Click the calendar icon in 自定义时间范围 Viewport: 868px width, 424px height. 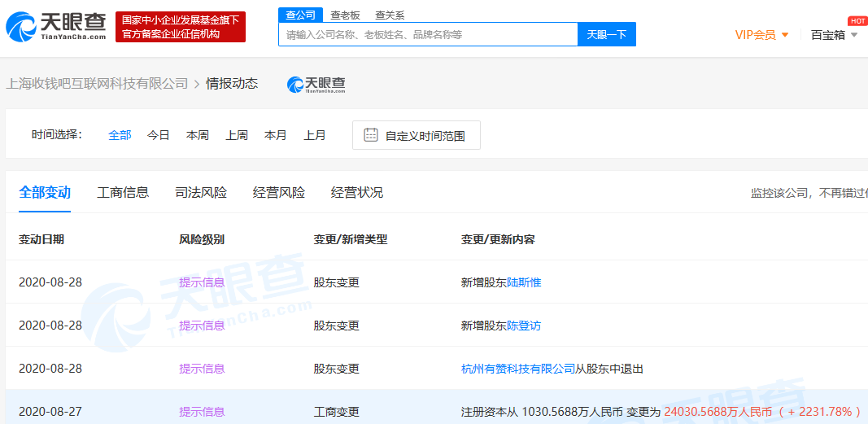pos(371,135)
